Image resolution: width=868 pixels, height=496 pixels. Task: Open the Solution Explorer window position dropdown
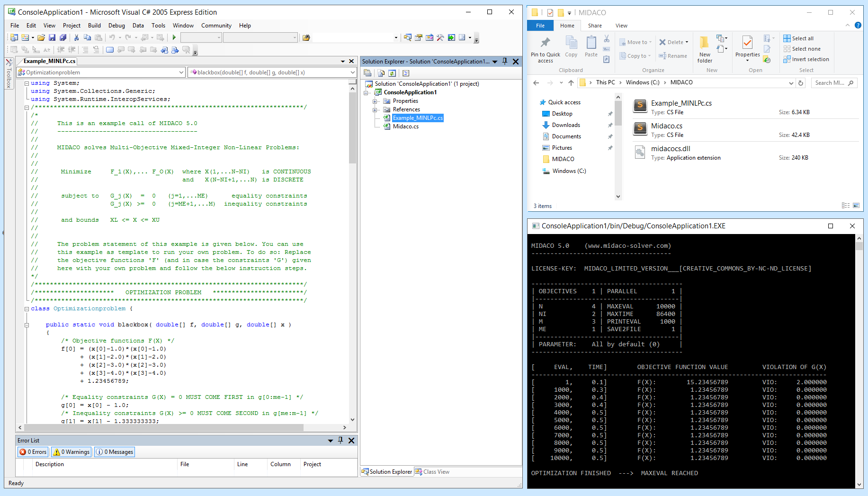pos(495,62)
